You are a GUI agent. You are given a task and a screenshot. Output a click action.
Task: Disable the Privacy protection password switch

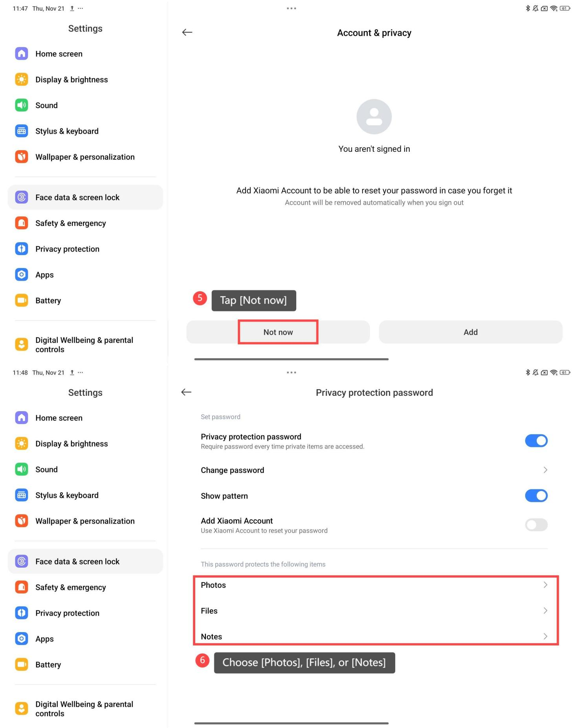point(536,441)
